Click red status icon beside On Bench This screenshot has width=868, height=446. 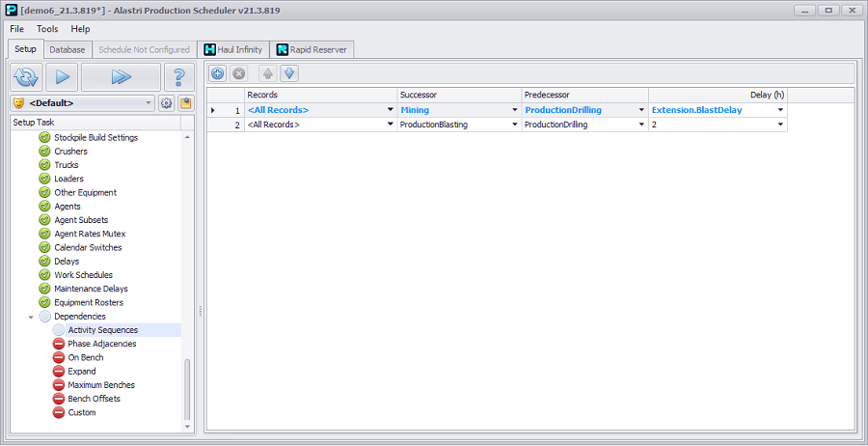[x=59, y=357]
